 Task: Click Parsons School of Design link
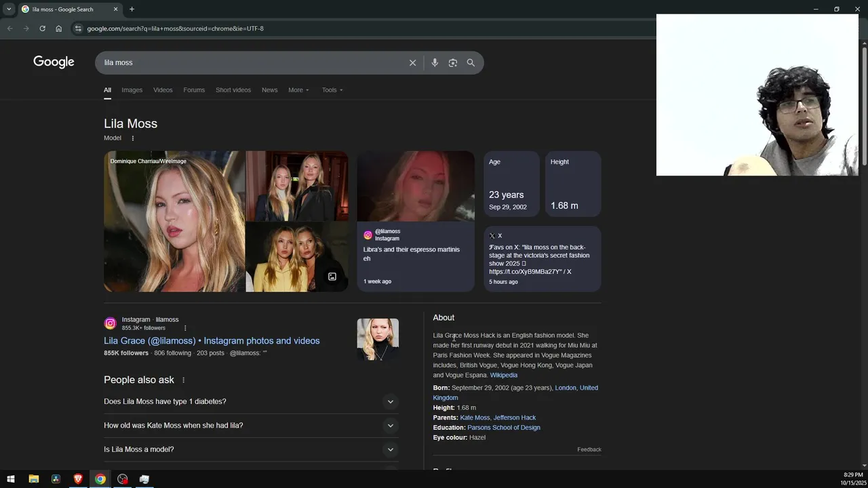pos(504,428)
